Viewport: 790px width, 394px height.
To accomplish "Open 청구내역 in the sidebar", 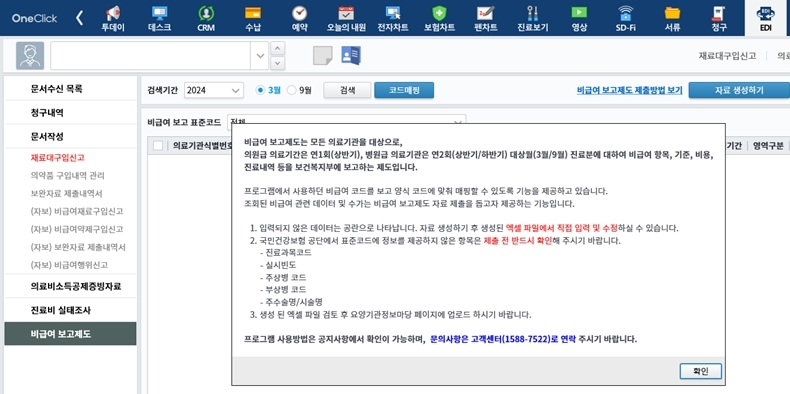I will [70, 113].
